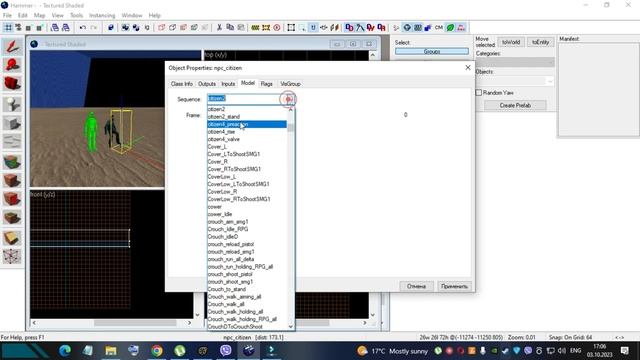This screenshot has height=360, width=640.
Task: Switch to the VisGroup tab
Action: [290, 84]
